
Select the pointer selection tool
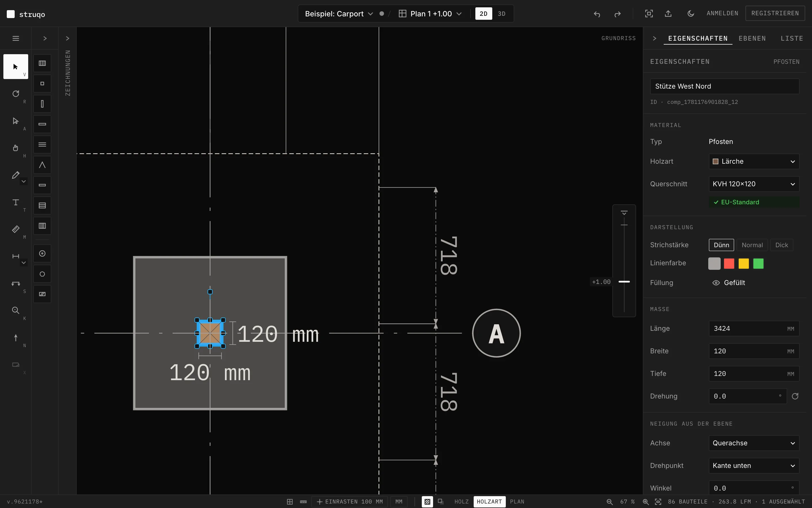point(16,67)
